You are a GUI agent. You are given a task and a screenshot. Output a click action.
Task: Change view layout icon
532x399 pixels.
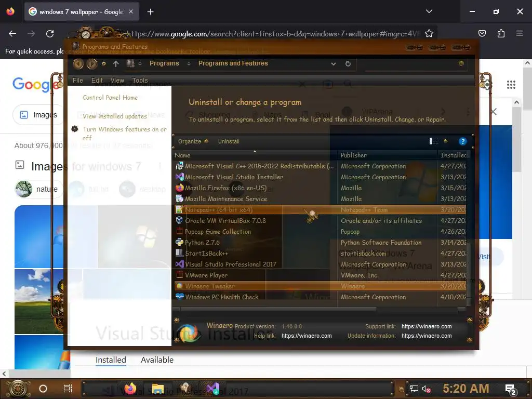point(434,141)
